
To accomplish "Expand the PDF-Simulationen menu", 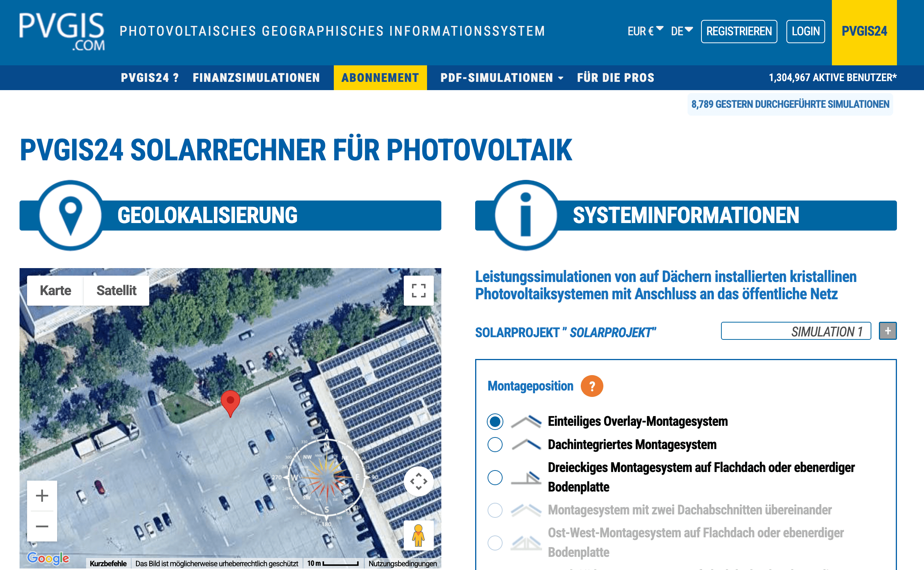I will tap(501, 78).
